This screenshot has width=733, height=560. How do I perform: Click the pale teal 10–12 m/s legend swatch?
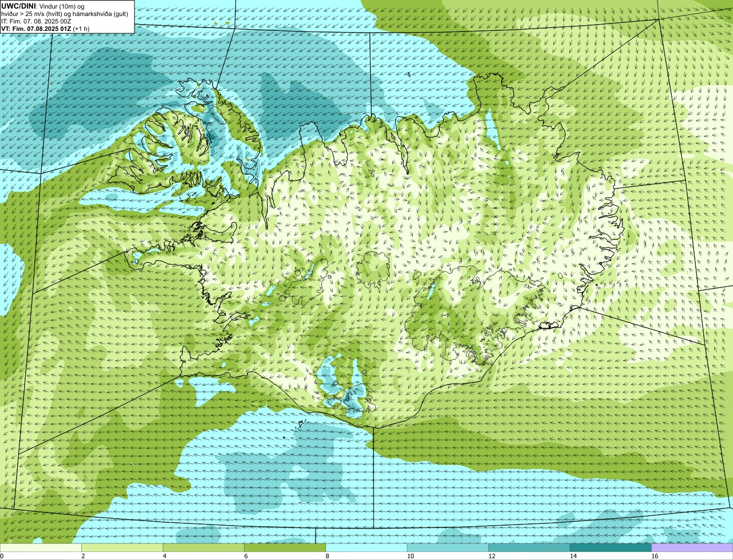pos(448,547)
